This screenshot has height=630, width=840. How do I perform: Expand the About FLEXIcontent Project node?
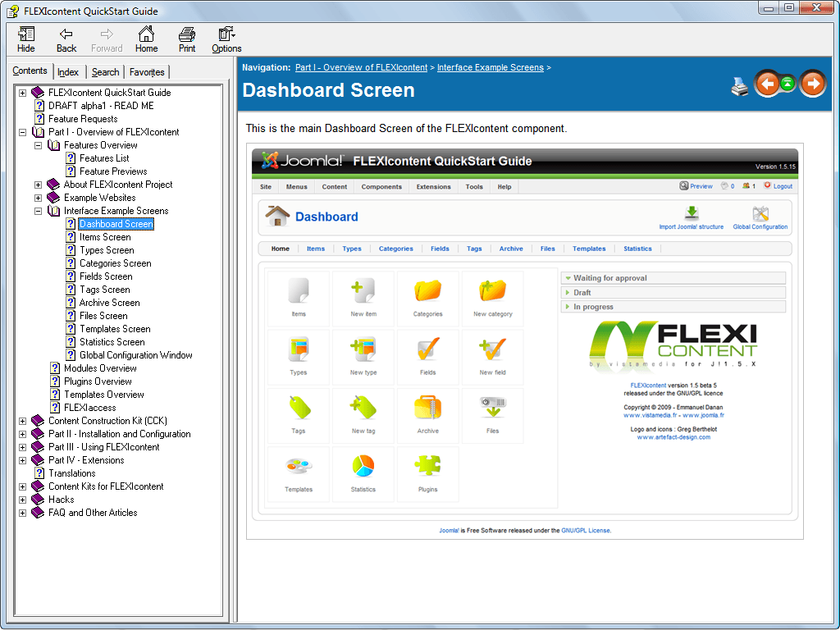pos(38,185)
